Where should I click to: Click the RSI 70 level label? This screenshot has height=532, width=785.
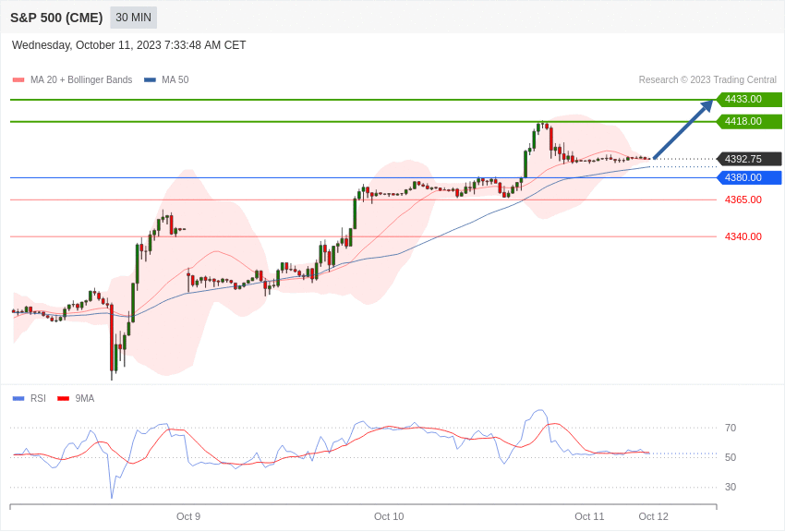731,428
